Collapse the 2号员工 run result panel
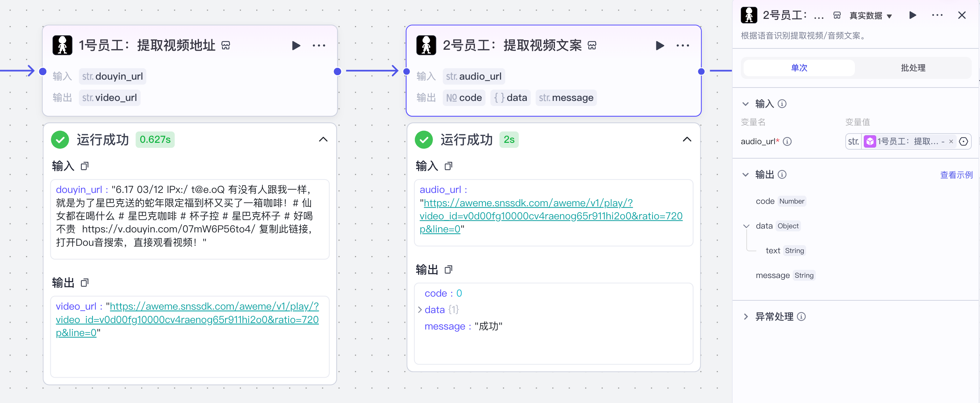 (x=687, y=139)
